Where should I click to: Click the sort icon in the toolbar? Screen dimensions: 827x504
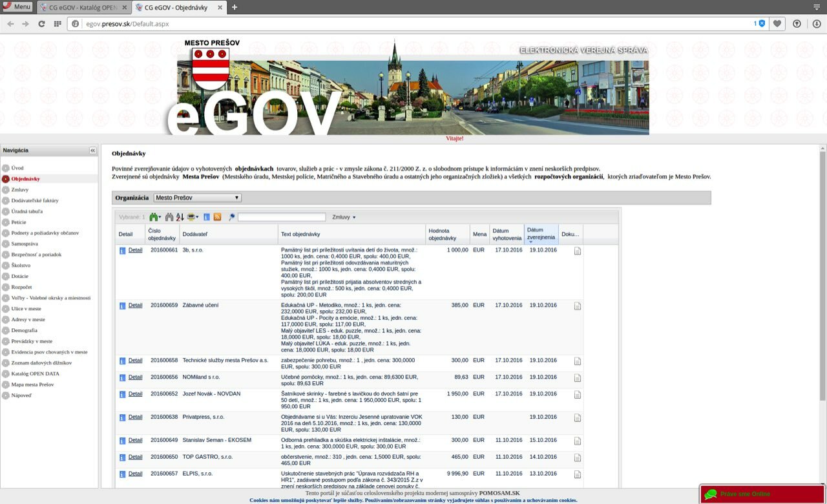click(x=180, y=217)
